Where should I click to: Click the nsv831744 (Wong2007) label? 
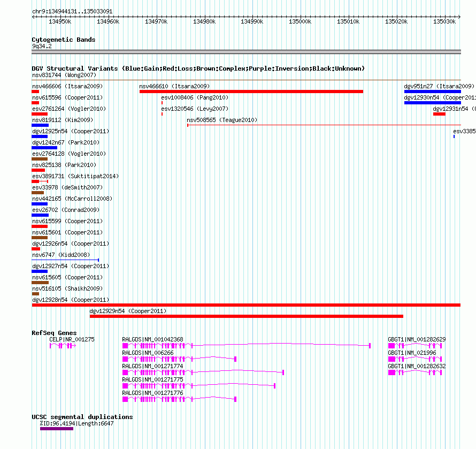pos(64,75)
